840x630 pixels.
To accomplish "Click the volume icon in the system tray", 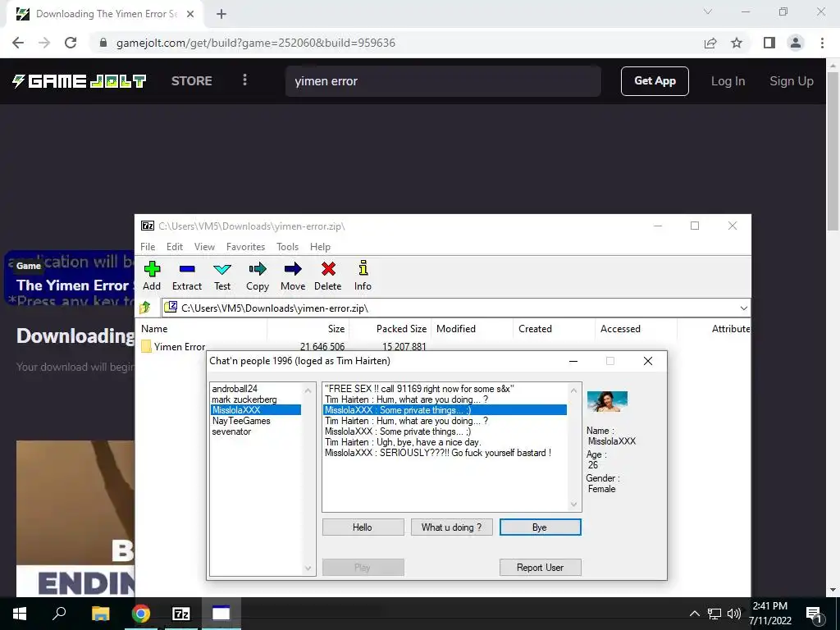I will tap(734, 614).
